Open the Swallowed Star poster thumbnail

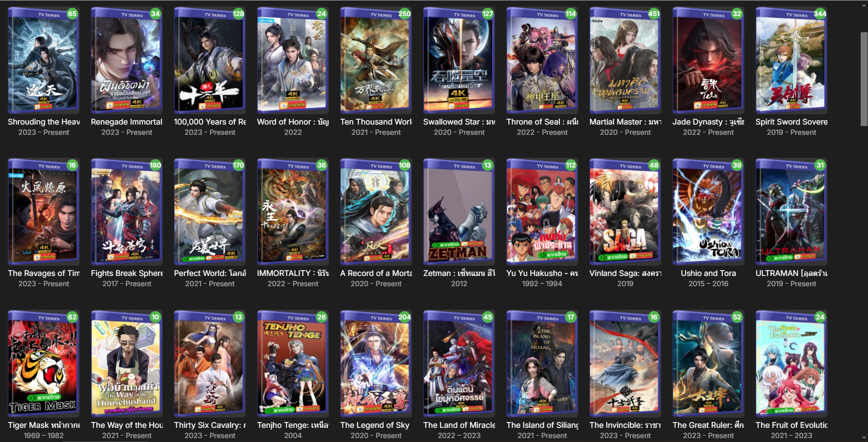459,61
